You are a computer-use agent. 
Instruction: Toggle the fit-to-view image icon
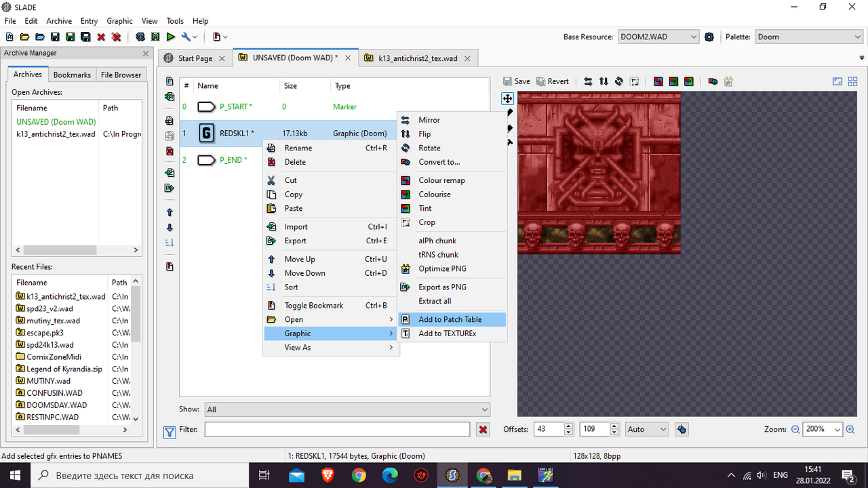837,81
